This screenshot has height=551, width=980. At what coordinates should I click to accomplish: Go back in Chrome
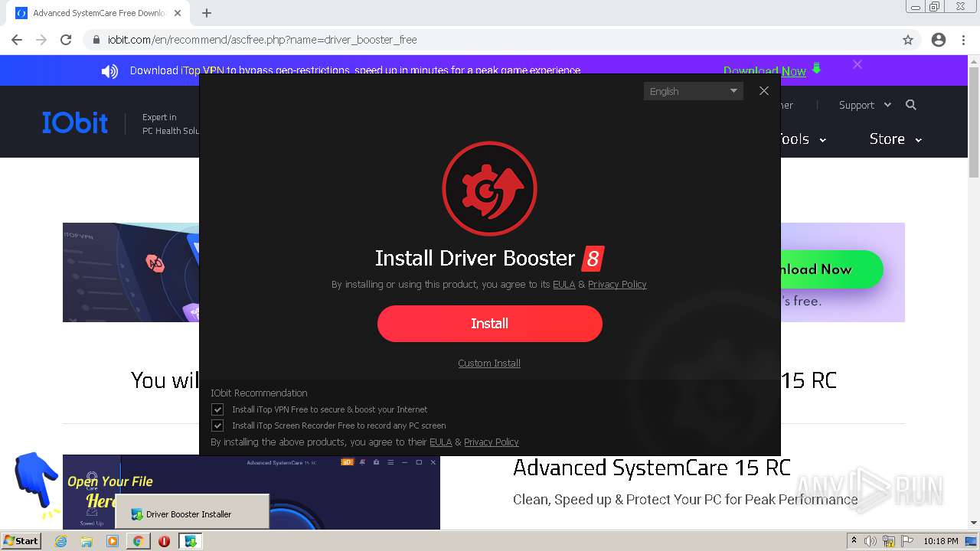click(17, 40)
